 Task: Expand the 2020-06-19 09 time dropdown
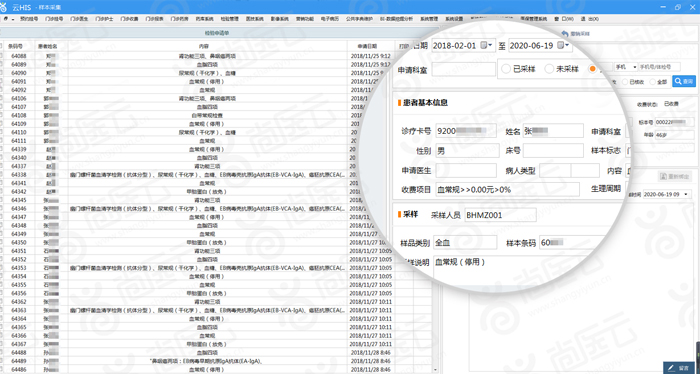(686, 195)
